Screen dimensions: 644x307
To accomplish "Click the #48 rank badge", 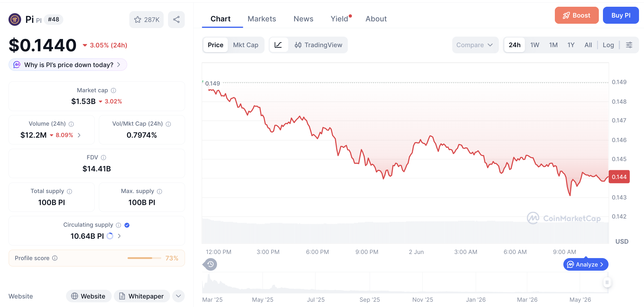I will click(53, 19).
